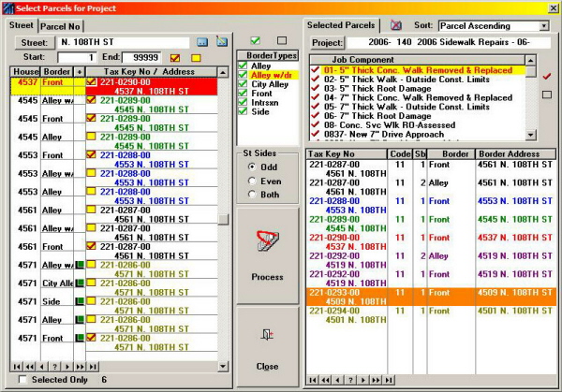This screenshot has width=562, height=392.
Task: Go to last record in selected parcels
Action: 390,380
